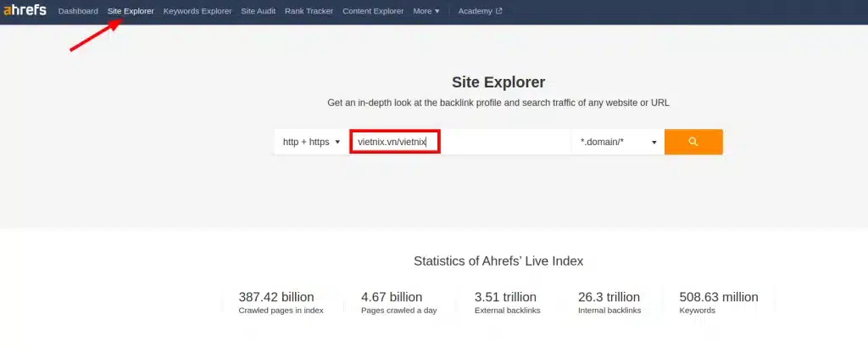The height and width of the screenshot is (348, 868).
Task: Go to Keywords Explorer
Action: click(198, 11)
